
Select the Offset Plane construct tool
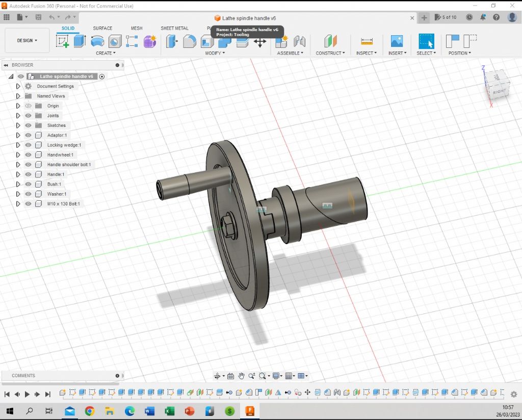pyautogui.click(x=330, y=41)
